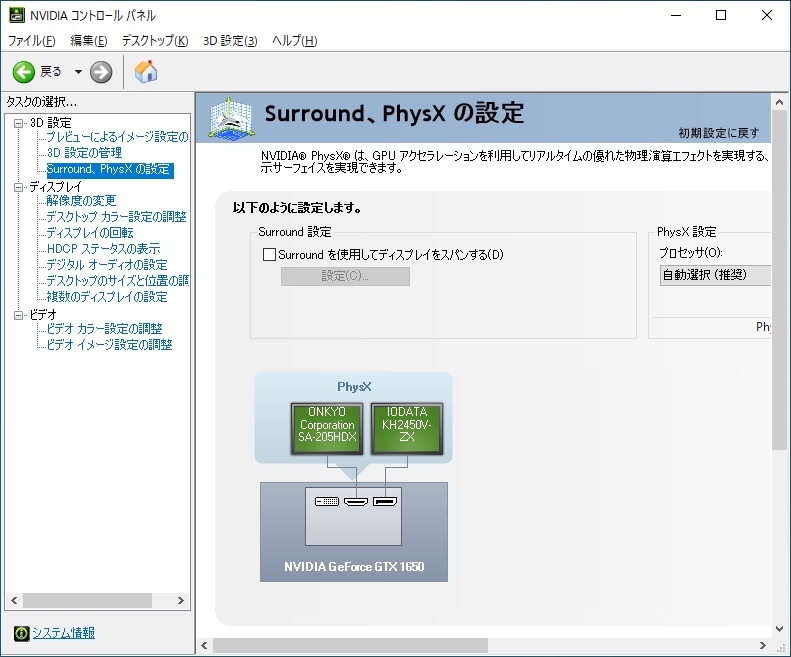The image size is (791, 657).
Task: Open ビデオ イメージ設定の調整 tree item
Action: (109, 345)
